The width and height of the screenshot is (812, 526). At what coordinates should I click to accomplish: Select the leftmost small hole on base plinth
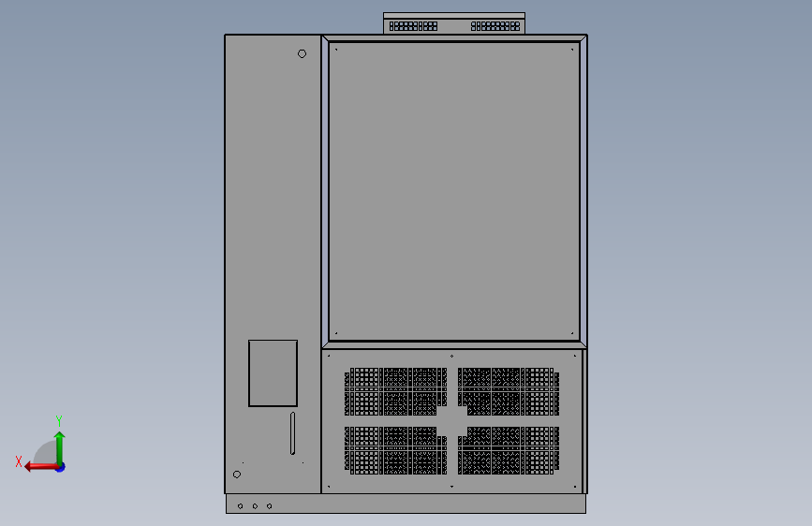(x=241, y=506)
